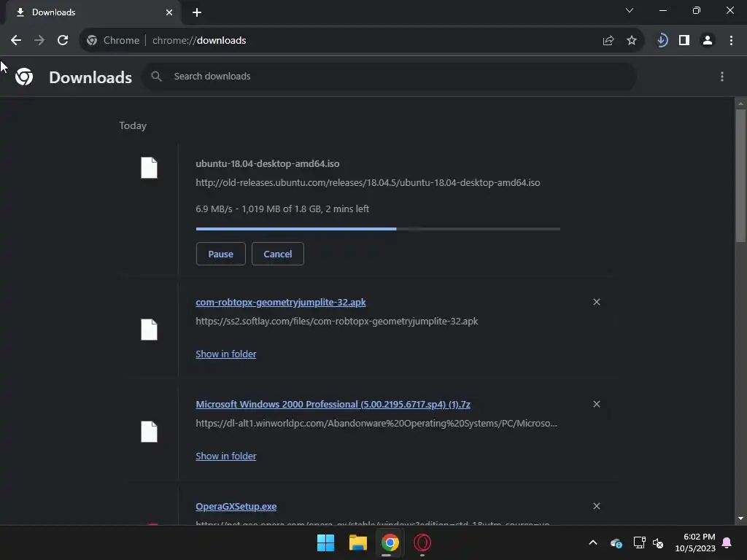The image size is (747, 560).
Task: Click the winworldpc.com source URL
Action: [x=376, y=424]
